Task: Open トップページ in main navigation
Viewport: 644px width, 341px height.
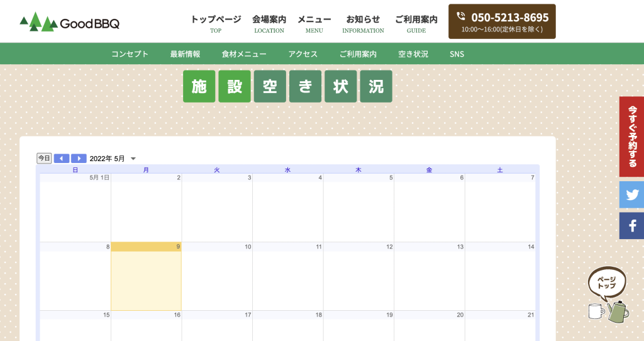Action: click(x=216, y=23)
